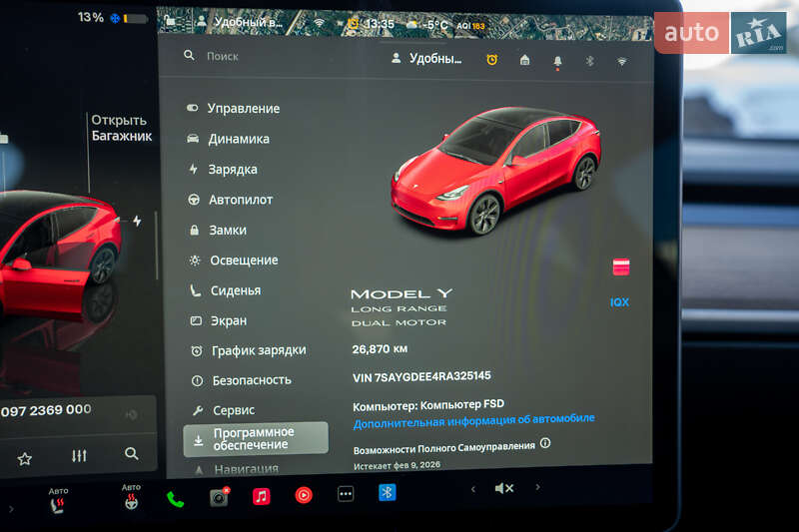The width and height of the screenshot is (799, 532).
Task: Tap the red Model Y car image
Action: coord(496,171)
